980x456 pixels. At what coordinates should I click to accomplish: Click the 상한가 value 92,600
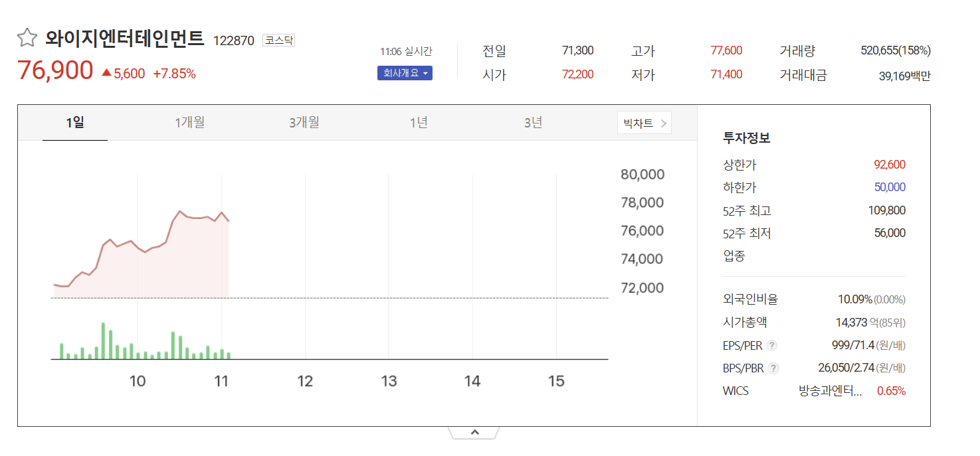pyautogui.click(x=890, y=165)
